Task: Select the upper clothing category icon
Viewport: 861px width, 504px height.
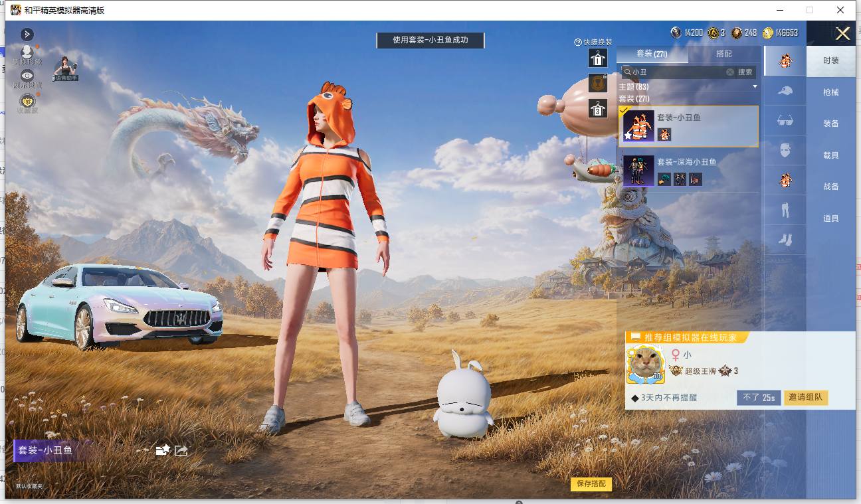Action: point(785,179)
